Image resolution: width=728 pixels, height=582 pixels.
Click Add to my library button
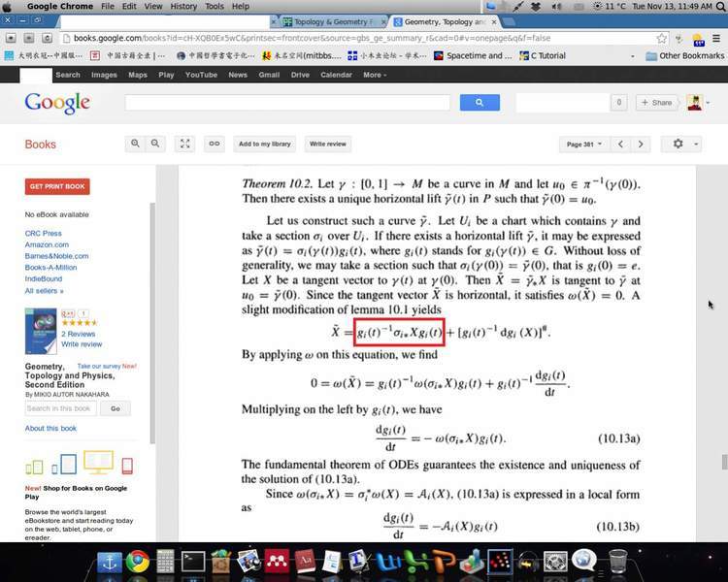(x=265, y=144)
